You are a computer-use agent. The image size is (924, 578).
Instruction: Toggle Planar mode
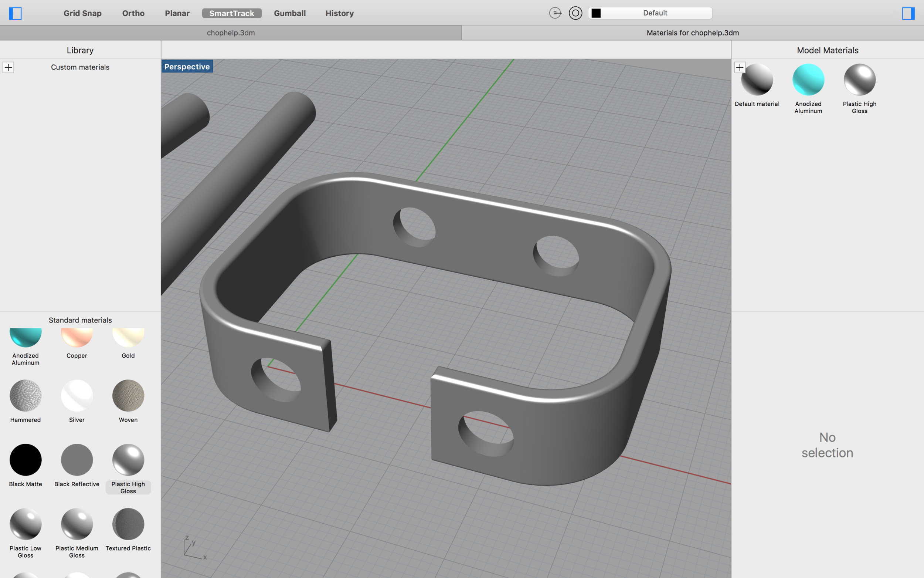click(x=177, y=13)
